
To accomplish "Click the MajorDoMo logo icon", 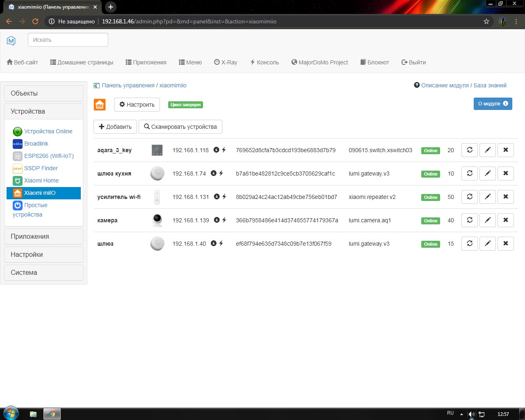I will coord(11,40).
